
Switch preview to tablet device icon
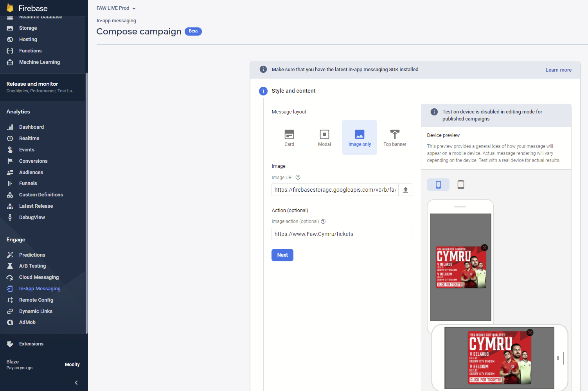(461, 185)
